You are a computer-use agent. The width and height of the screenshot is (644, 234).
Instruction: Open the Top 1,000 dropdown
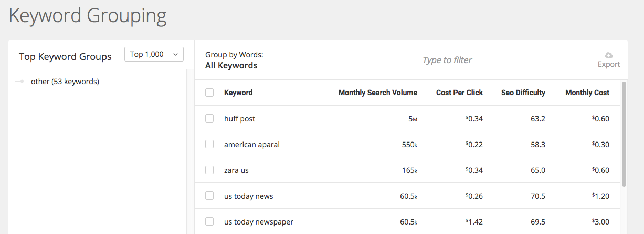(154, 54)
